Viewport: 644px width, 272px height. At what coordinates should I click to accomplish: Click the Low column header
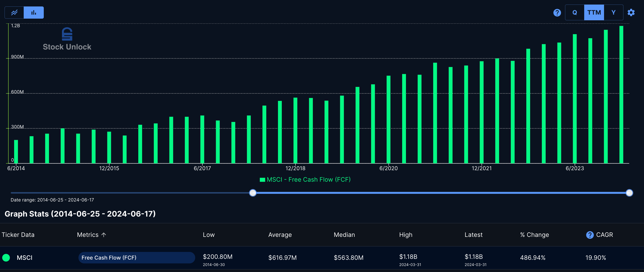tap(209, 235)
